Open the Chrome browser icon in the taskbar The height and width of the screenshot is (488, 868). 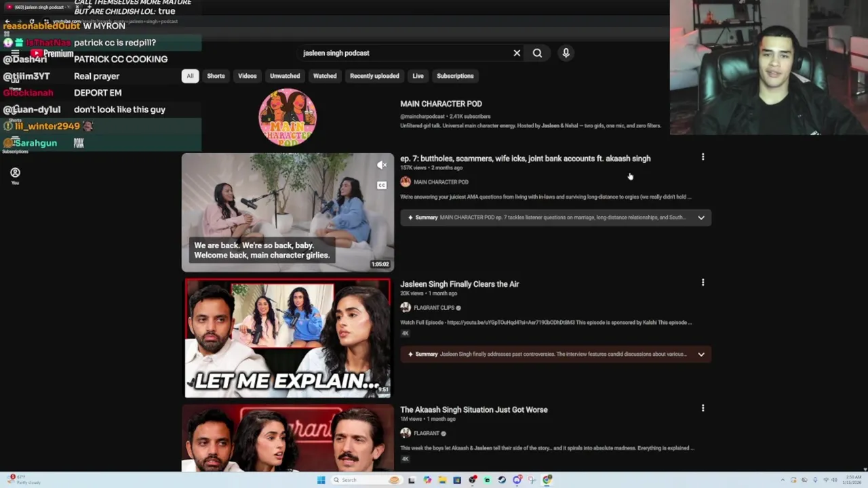[547, 480]
